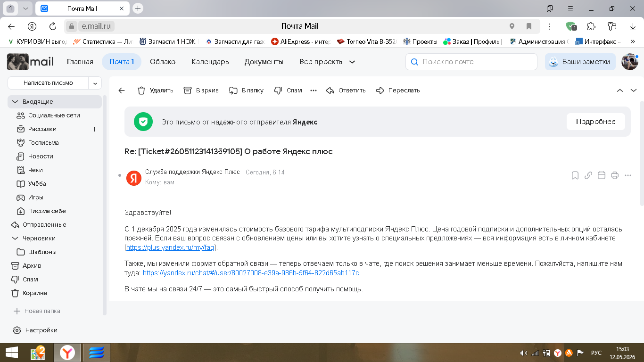Forward the email with 'Переслать'

[x=397, y=90]
